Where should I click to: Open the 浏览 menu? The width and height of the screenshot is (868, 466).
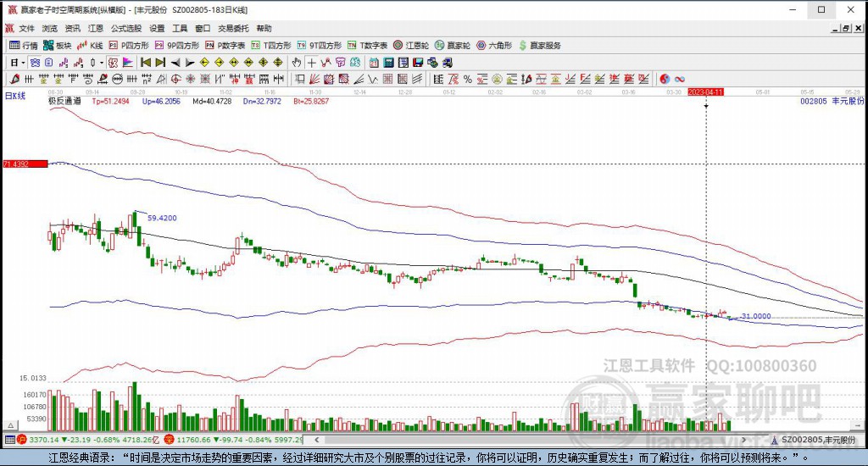[50, 28]
